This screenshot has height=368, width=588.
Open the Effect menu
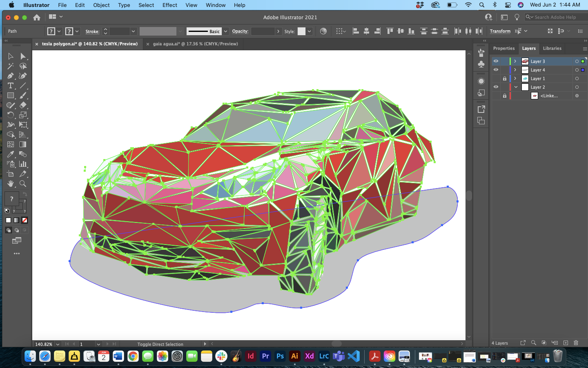click(169, 5)
